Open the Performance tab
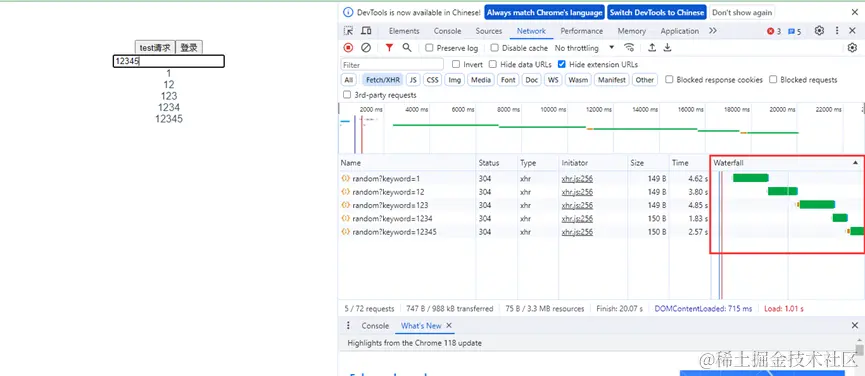This screenshot has height=376, width=865. click(x=581, y=31)
